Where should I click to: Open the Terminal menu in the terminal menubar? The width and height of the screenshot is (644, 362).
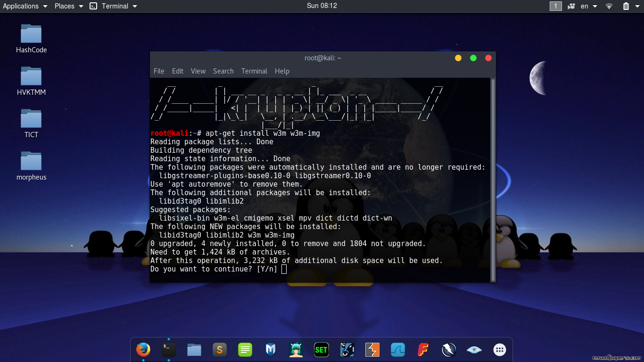point(254,71)
